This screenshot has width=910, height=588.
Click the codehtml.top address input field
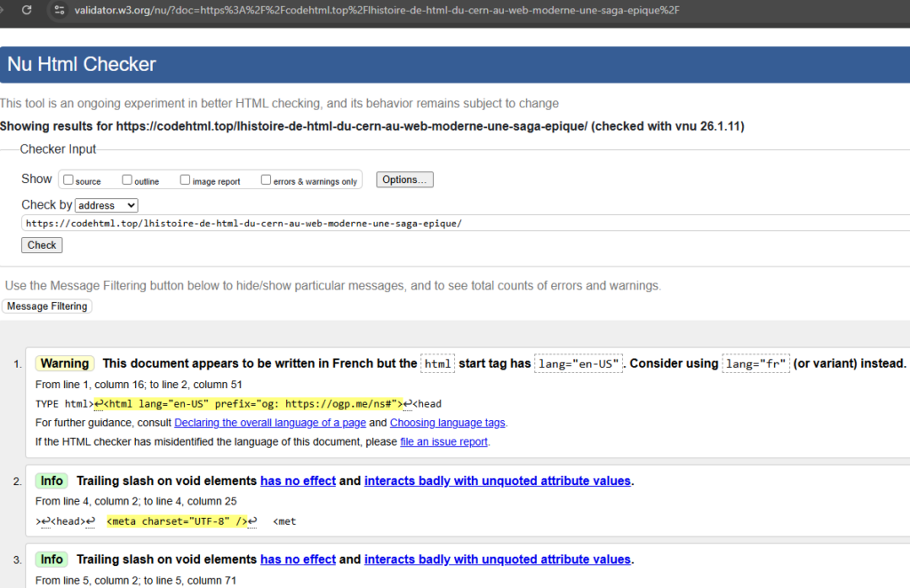[267, 223]
